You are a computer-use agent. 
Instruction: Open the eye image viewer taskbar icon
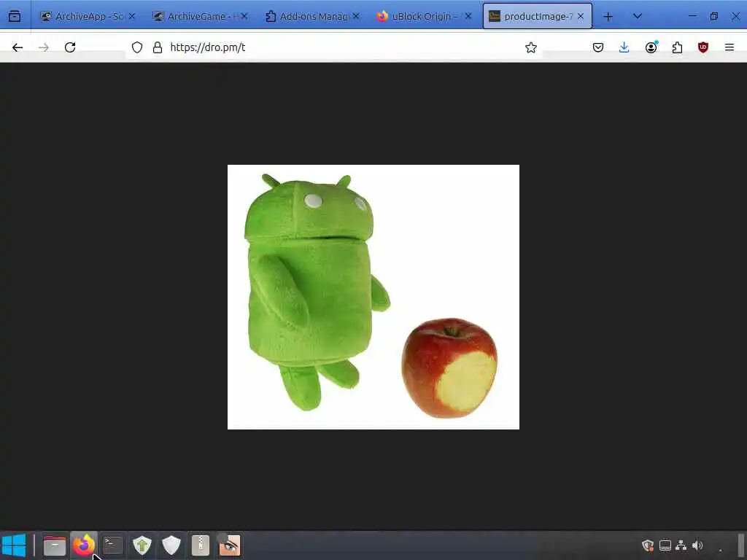click(229, 545)
